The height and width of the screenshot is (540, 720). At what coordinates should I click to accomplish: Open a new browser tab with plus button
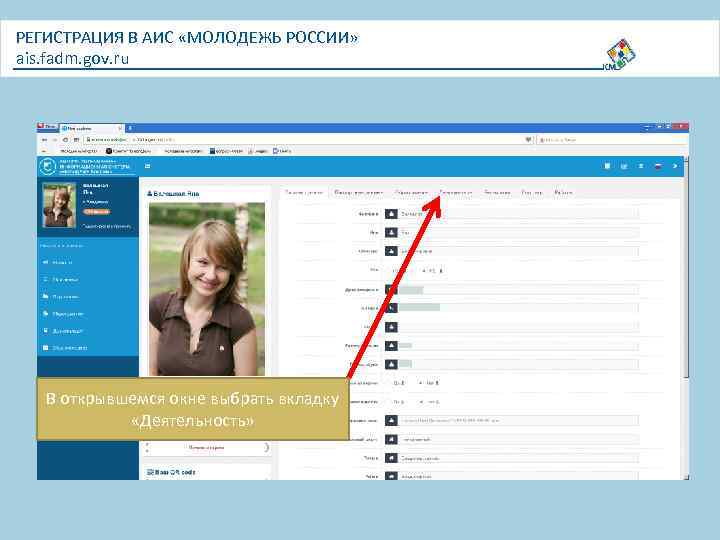coord(130,128)
